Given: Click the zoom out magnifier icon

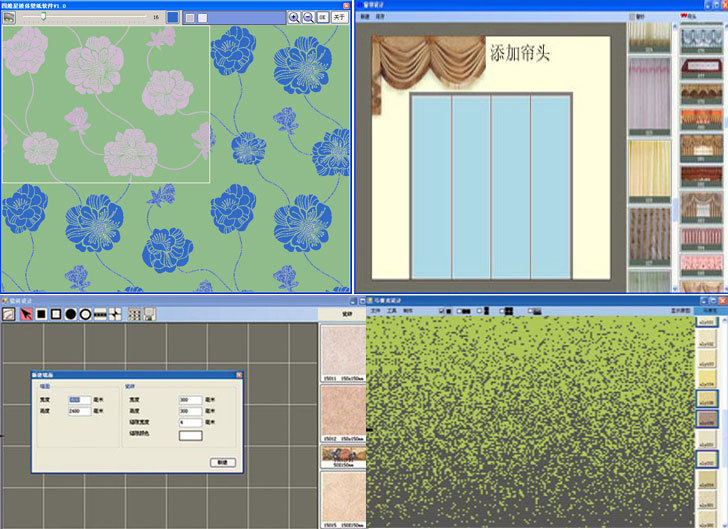Looking at the screenshot, I should point(307,17).
